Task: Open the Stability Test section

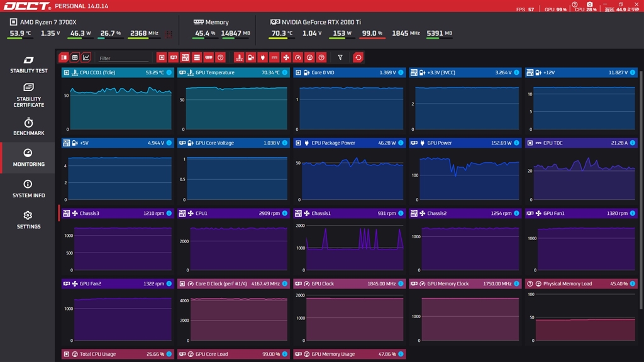Action: click(x=28, y=64)
